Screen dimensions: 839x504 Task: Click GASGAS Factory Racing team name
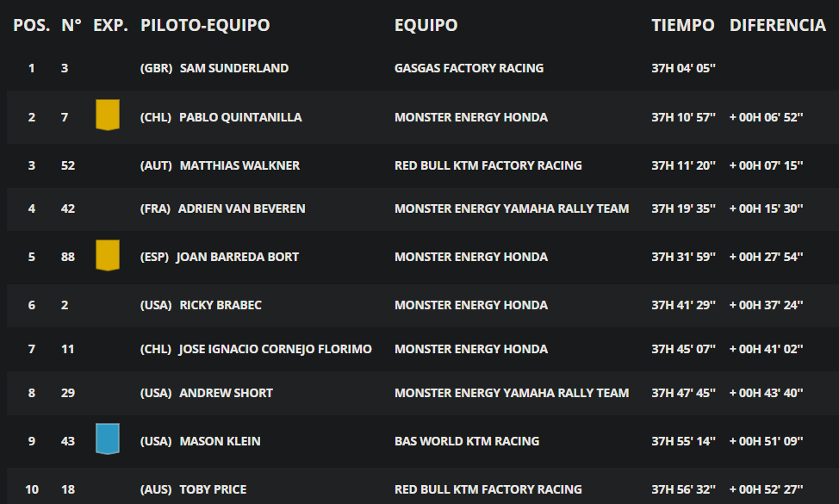pos(469,68)
